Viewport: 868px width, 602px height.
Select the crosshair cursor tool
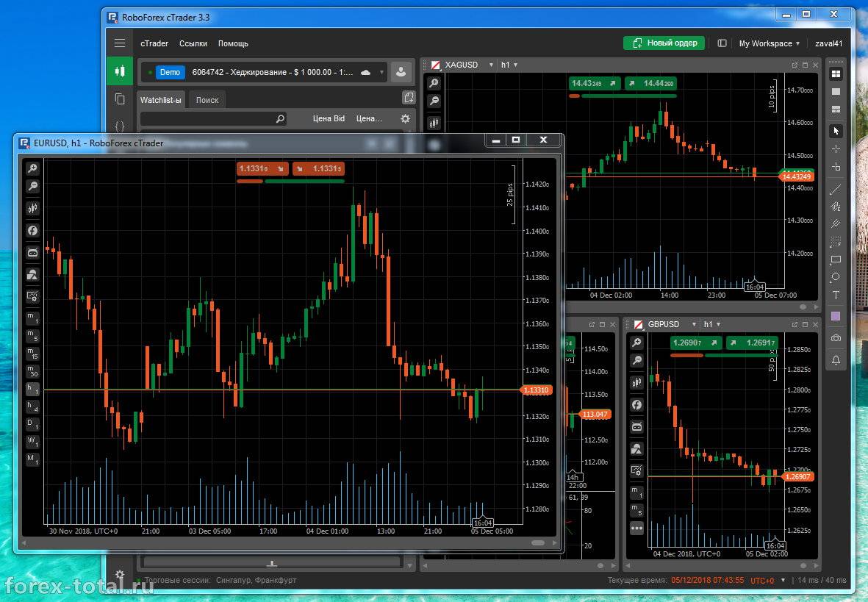coord(835,149)
